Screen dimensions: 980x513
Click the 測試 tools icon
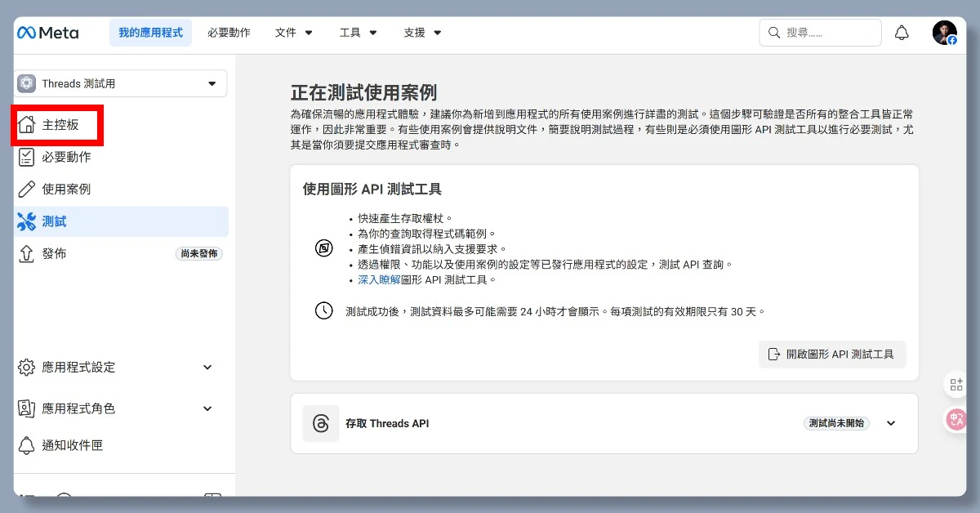[26, 221]
